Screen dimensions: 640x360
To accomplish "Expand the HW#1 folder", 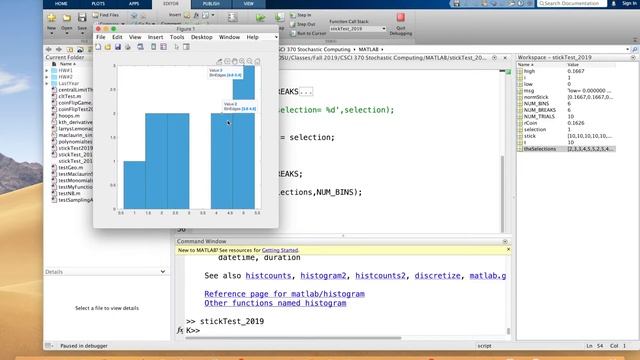I will click(47, 71).
